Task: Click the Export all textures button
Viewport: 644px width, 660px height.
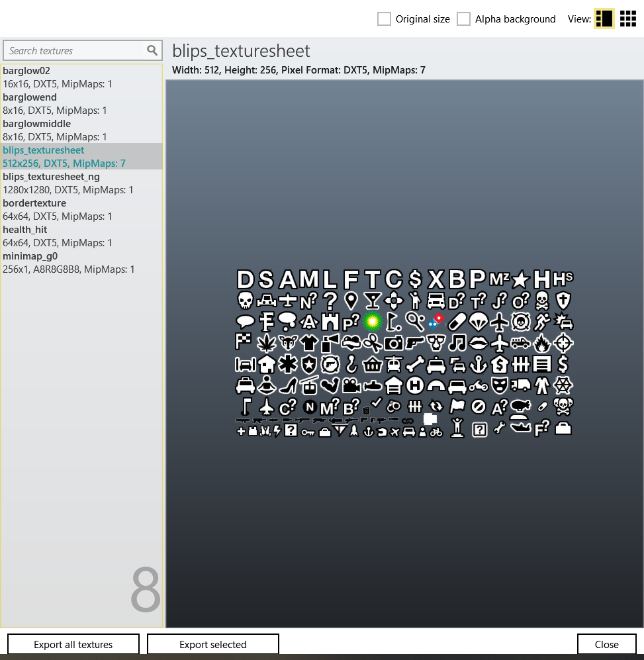Action: coord(73,644)
